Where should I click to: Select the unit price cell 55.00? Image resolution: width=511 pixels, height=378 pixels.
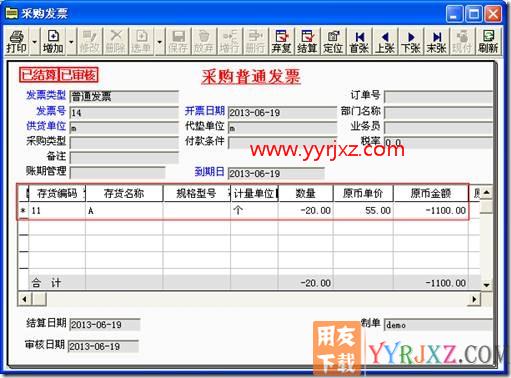tap(363, 211)
